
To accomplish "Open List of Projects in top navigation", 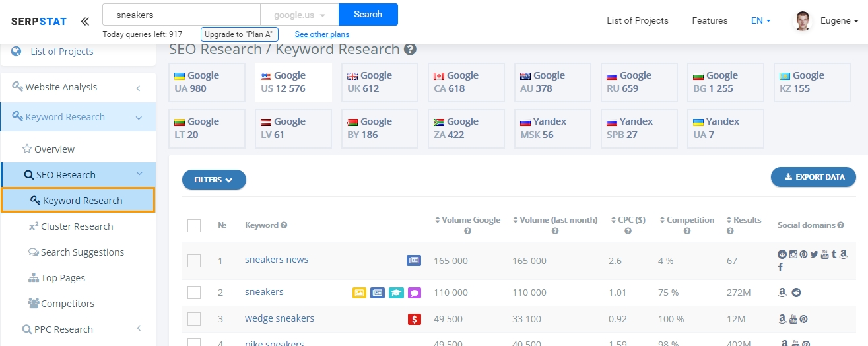I will [x=638, y=21].
